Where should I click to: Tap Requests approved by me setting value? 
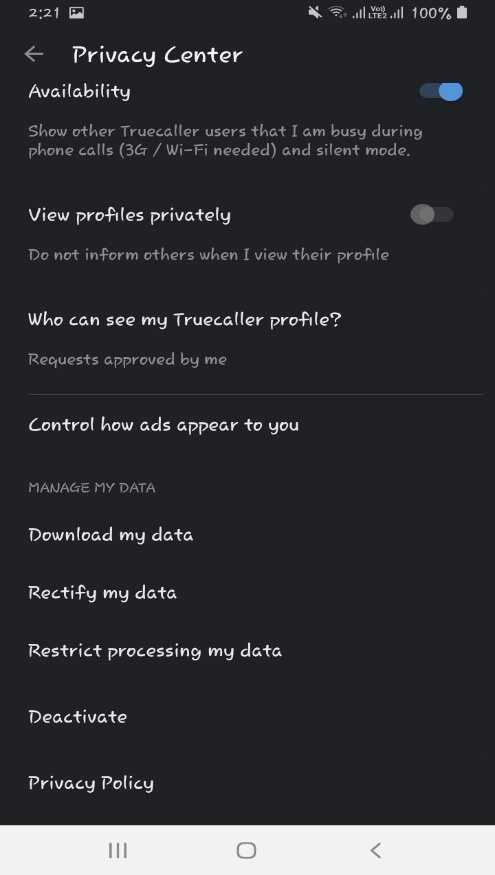click(127, 359)
